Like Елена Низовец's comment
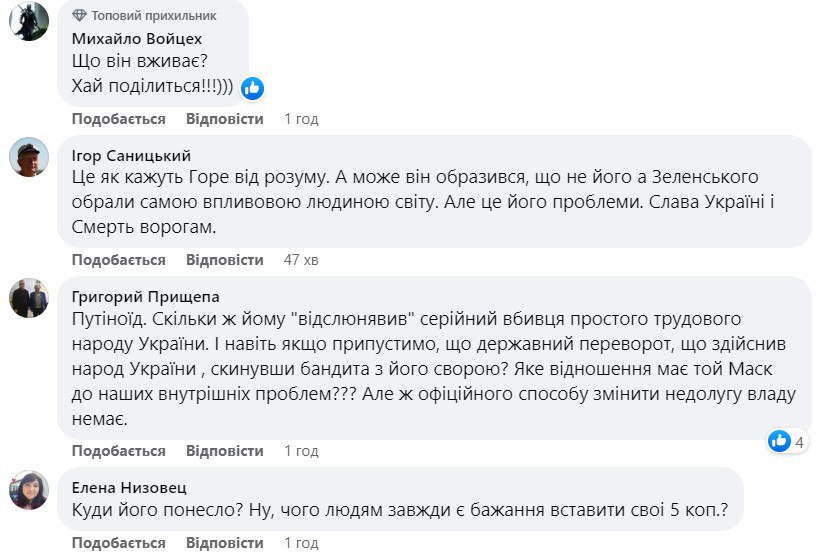Screen dimensions: 823x555 point(119,543)
